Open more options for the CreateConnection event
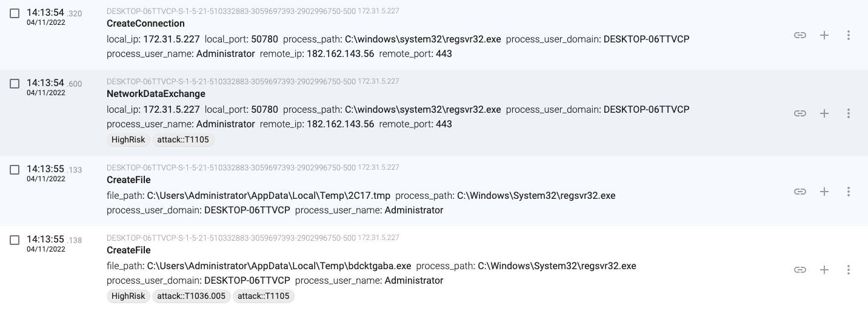This screenshot has width=868, height=311. click(849, 35)
